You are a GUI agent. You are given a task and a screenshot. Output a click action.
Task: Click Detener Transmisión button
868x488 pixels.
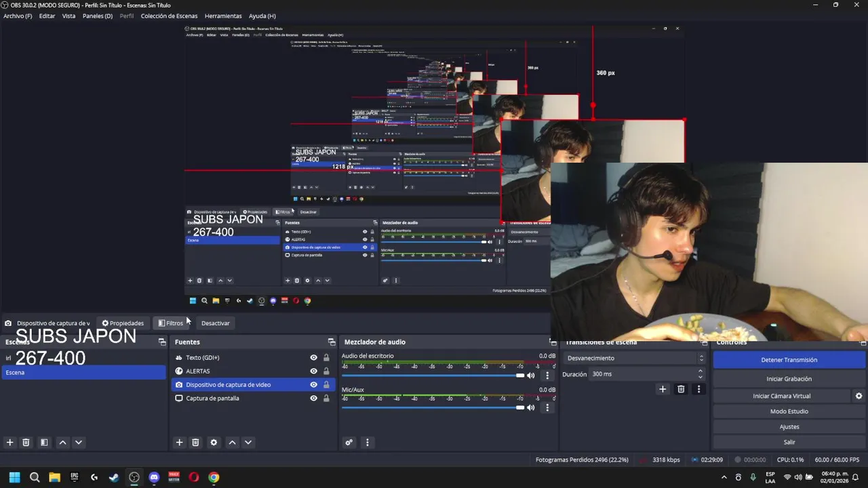point(789,360)
